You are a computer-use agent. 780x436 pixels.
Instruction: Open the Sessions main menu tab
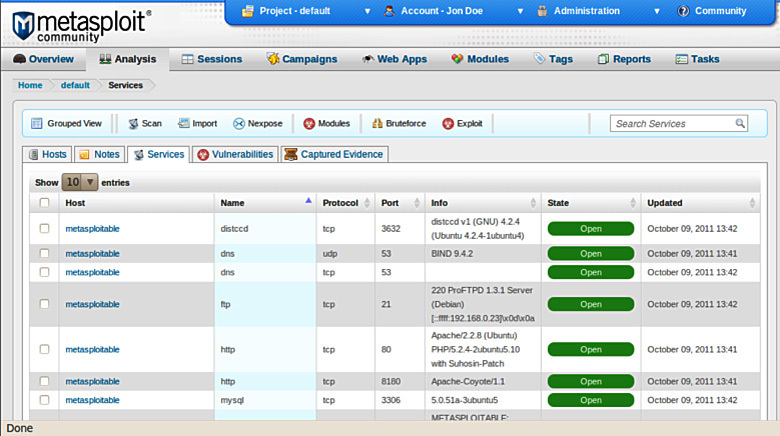212,59
